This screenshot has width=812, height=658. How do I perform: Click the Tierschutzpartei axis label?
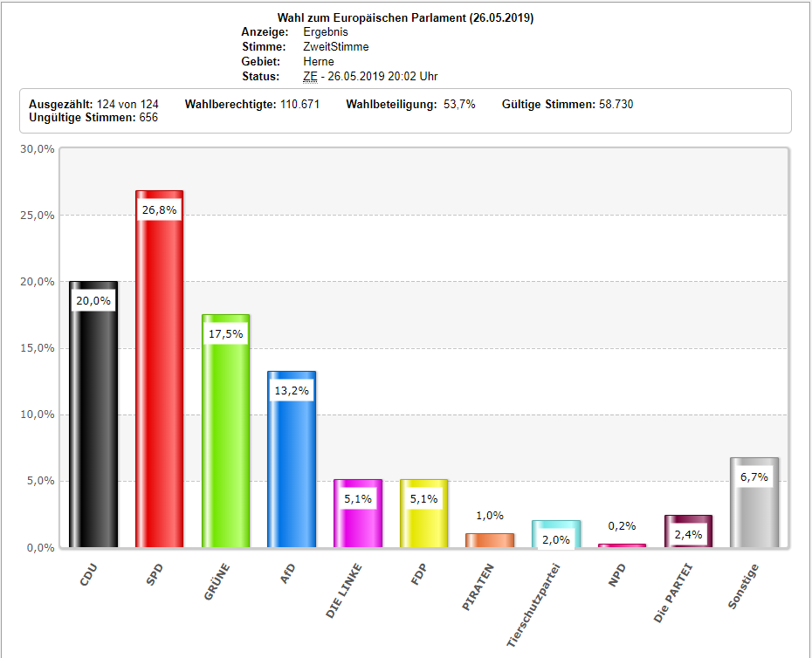tap(533, 605)
